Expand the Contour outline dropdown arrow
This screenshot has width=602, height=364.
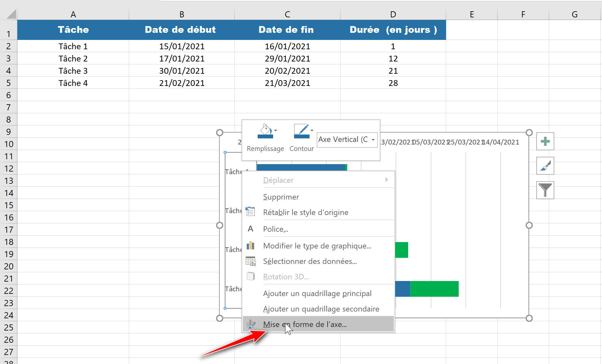point(312,131)
